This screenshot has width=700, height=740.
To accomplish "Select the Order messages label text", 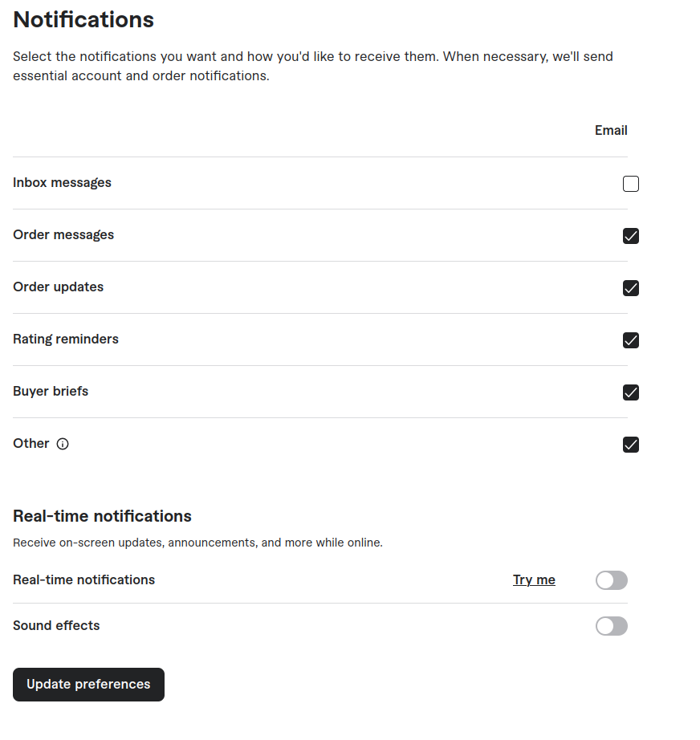I will tap(63, 234).
